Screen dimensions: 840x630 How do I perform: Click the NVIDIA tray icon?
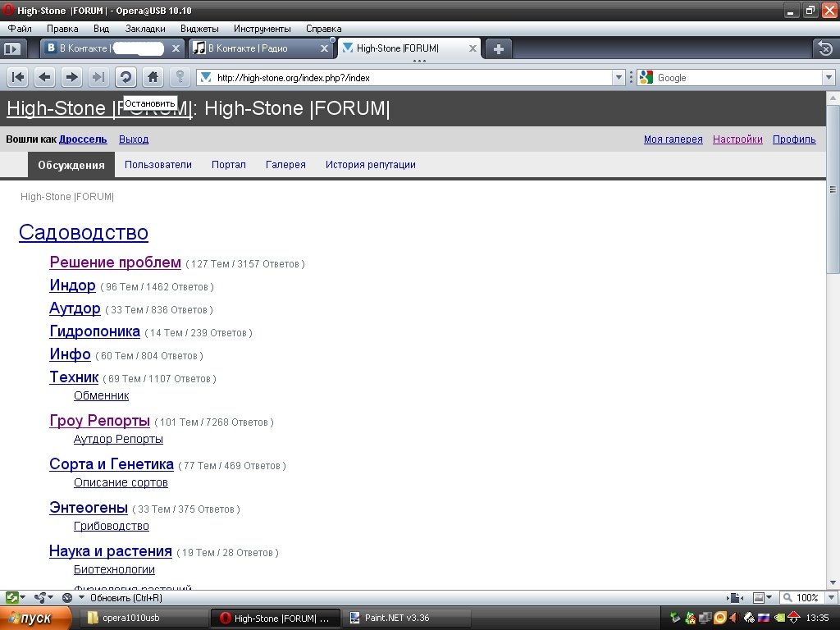click(779, 618)
